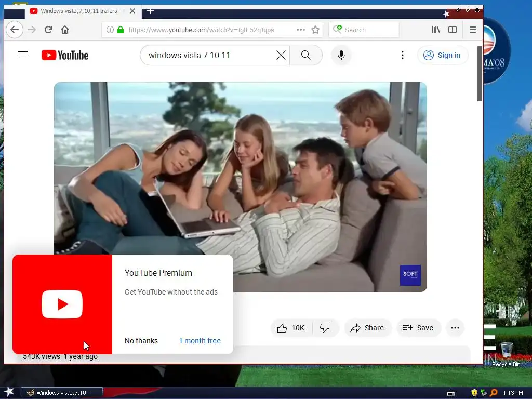Open the Recycle Bin on desktop
532x399 pixels.
(506, 354)
